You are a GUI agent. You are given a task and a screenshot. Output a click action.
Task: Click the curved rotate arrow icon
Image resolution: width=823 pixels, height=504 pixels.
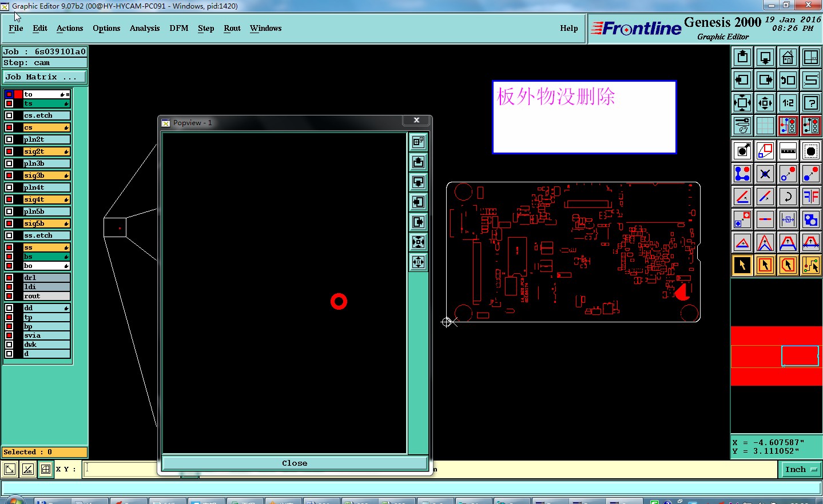click(788, 197)
